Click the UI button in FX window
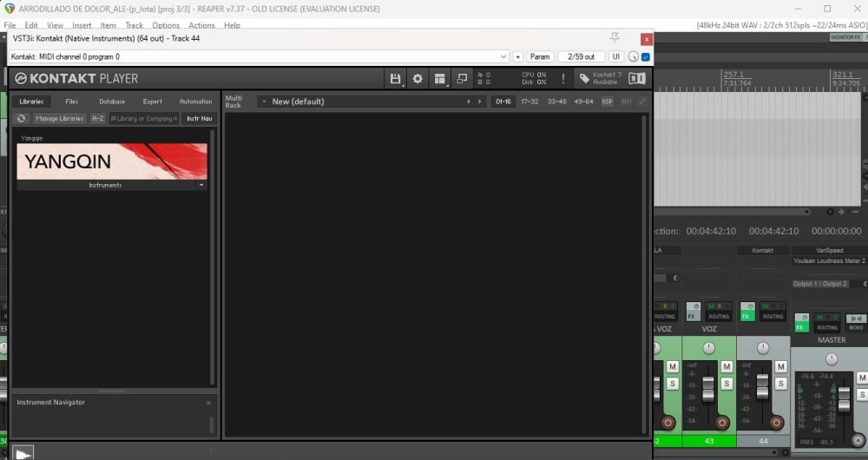The image size is (868, 460). [x=615, y=56]
